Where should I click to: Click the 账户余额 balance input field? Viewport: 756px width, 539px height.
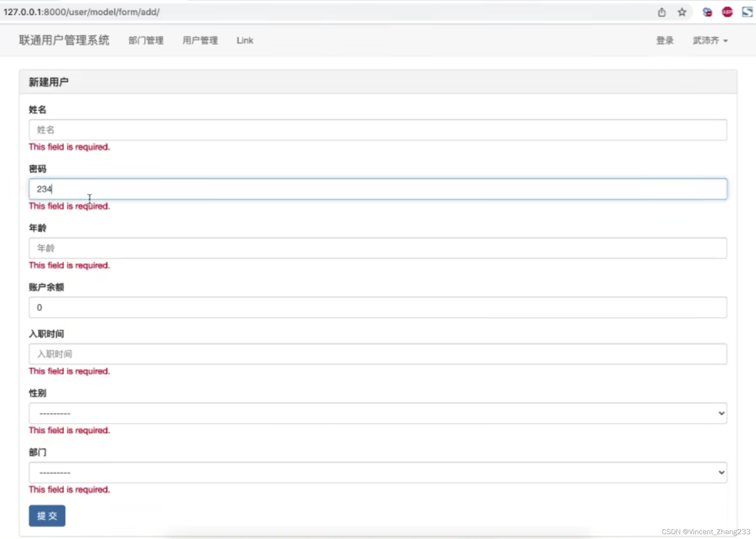(378, 308)
